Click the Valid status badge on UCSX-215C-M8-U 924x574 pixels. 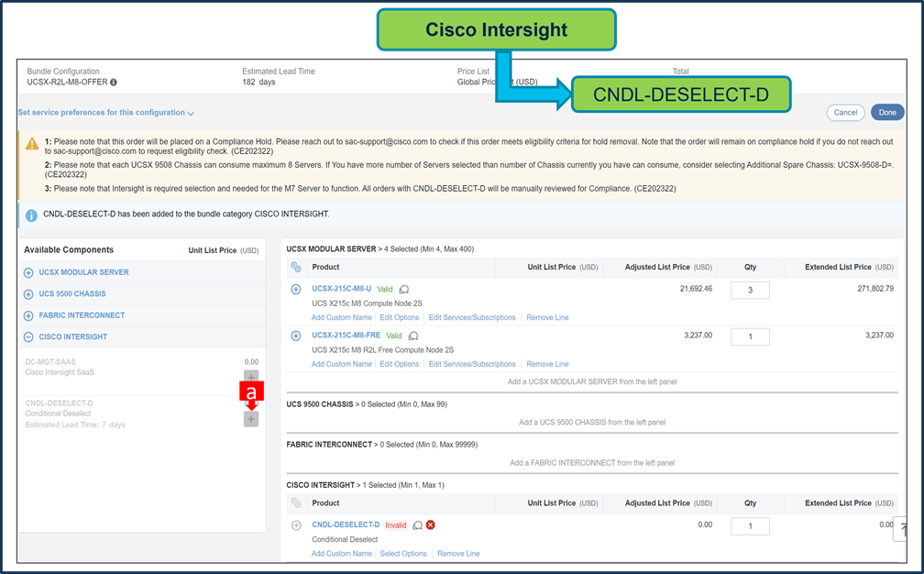tap(385, 290)
